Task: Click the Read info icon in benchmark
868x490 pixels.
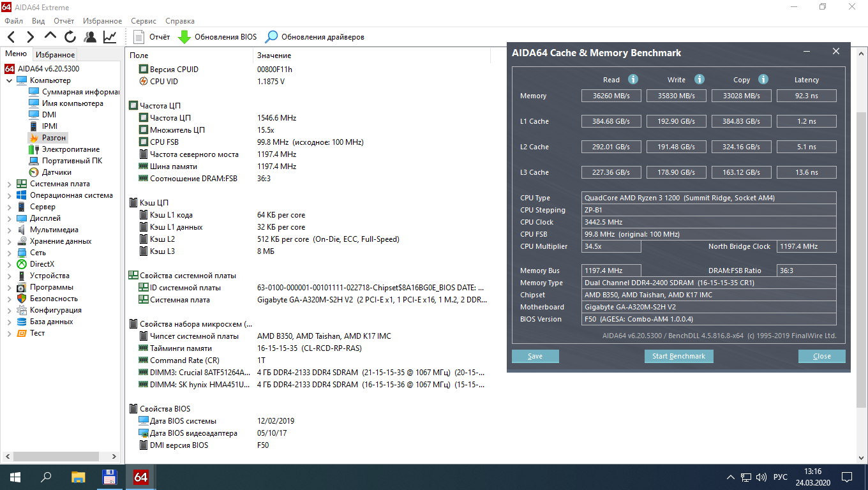Action: [633, 79]
